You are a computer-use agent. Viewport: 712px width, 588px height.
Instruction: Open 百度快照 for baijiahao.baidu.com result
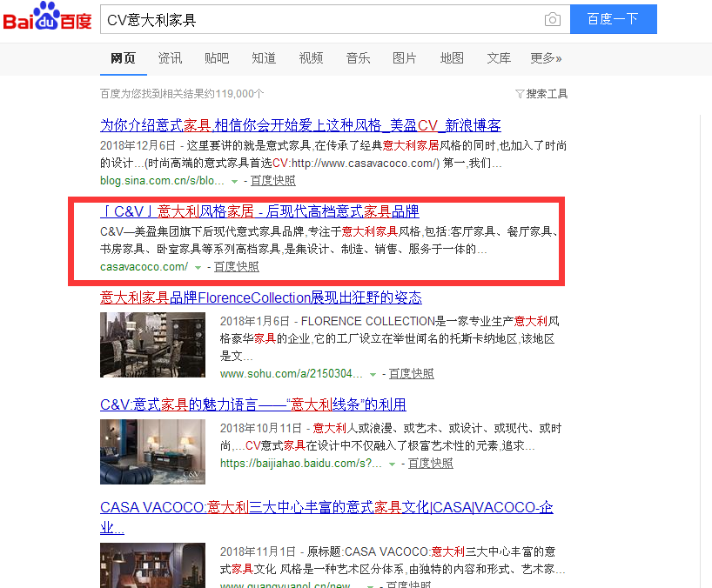click(431, 464)
